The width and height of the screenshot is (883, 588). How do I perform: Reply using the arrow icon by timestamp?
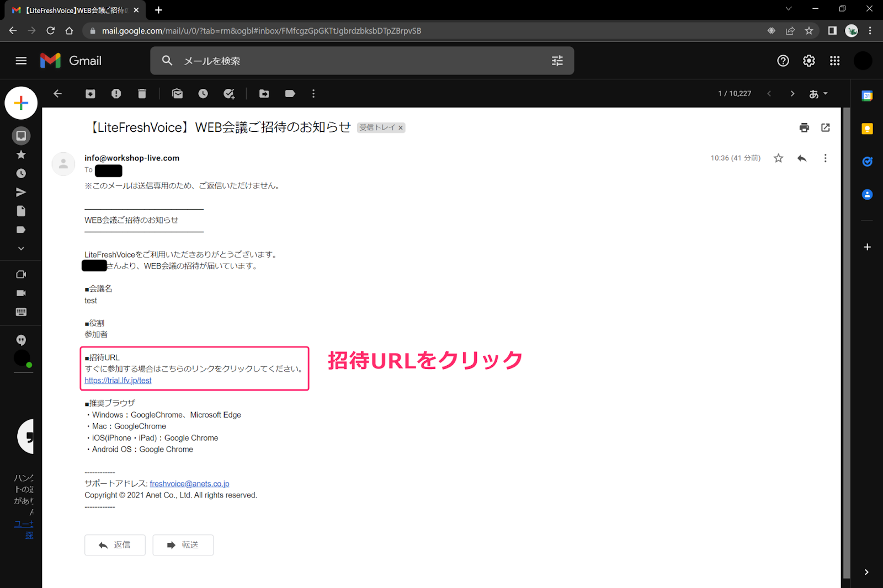802,158
